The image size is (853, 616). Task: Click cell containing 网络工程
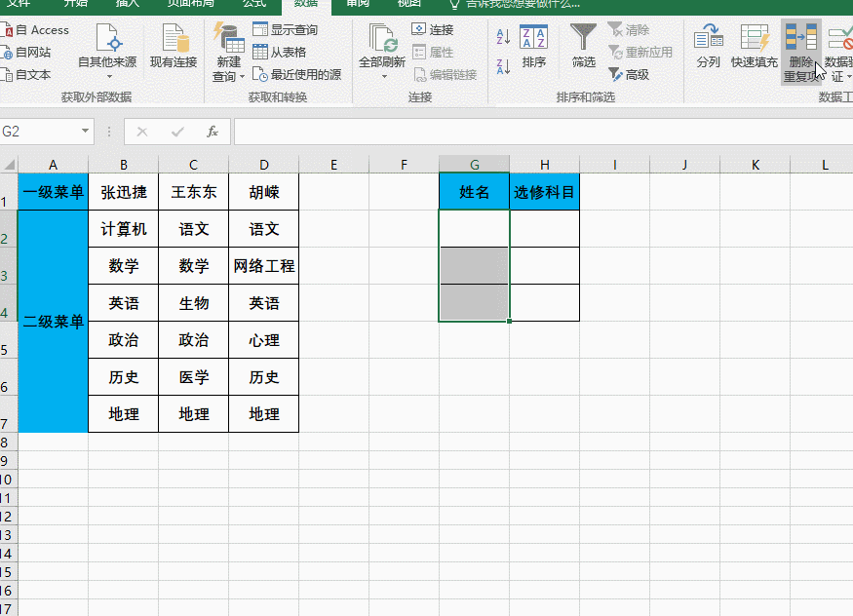click(x=264, y=266)
